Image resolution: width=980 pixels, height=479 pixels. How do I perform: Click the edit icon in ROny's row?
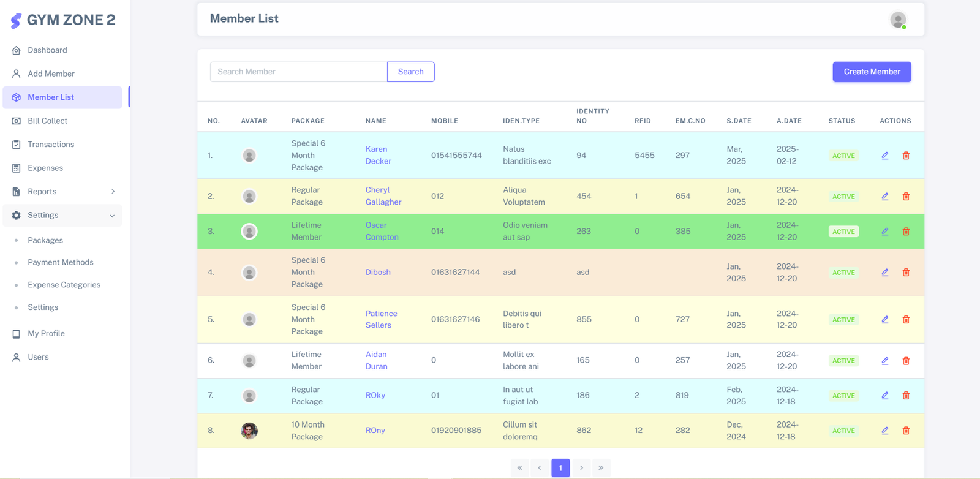884,431
